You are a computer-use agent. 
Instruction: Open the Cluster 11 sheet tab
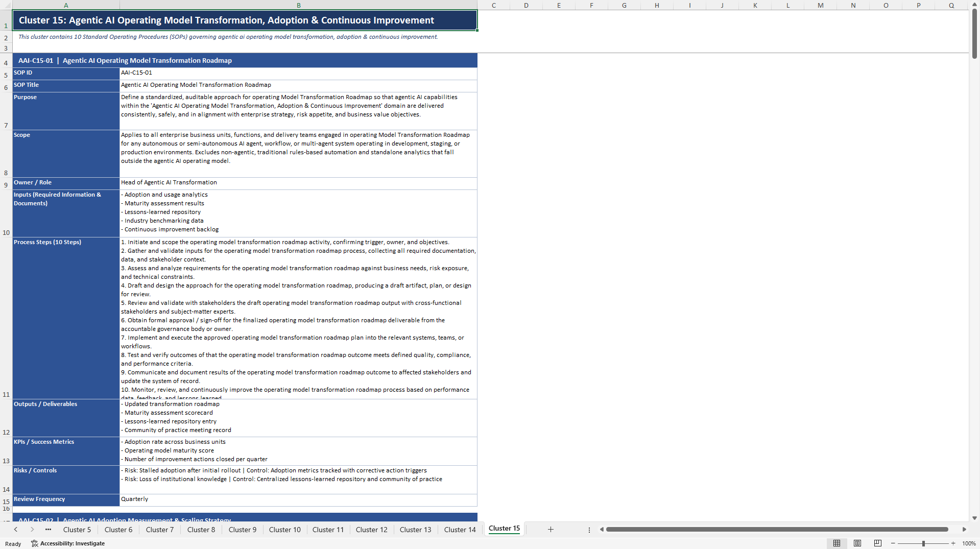click(x=328, y=530)
